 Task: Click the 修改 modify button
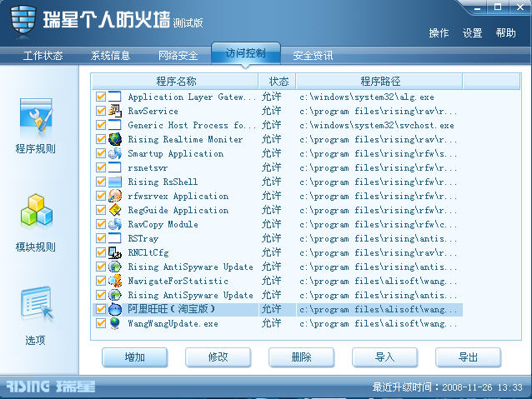pyautogui.click(x=218, y=357)
